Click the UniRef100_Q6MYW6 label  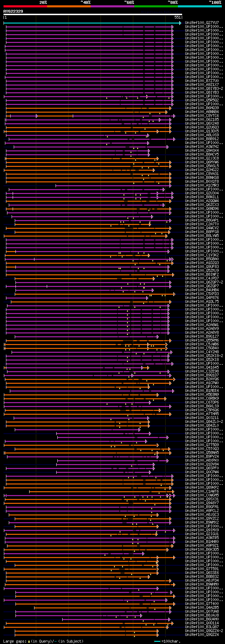tap(202, 162)
